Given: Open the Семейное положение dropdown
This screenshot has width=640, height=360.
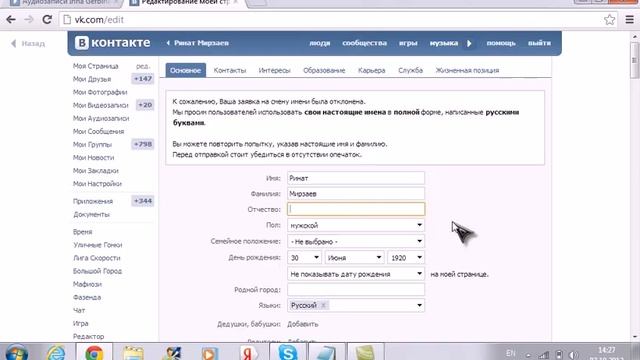Looking at the screenshot, I should click(x=356, y=241).
